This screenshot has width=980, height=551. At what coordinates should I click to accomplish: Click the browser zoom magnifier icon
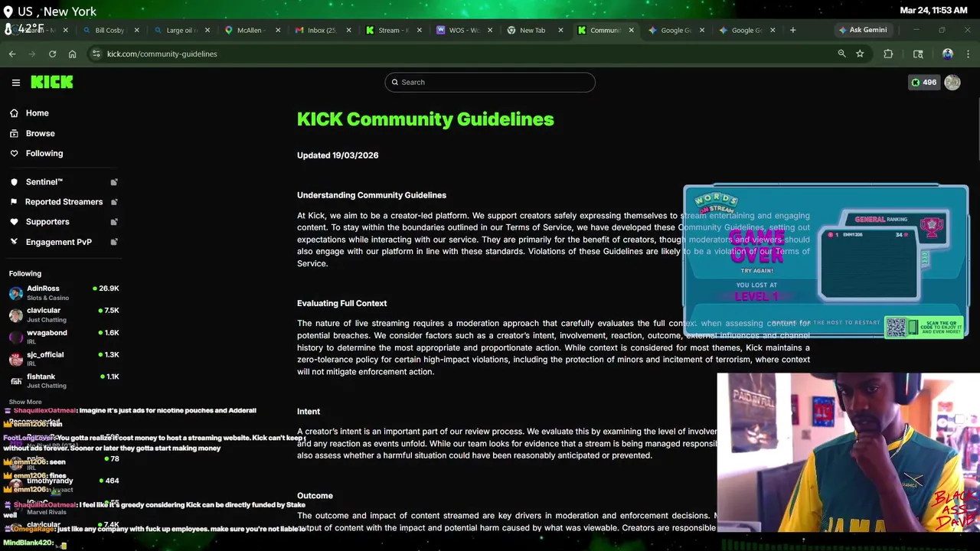(841, 54)
